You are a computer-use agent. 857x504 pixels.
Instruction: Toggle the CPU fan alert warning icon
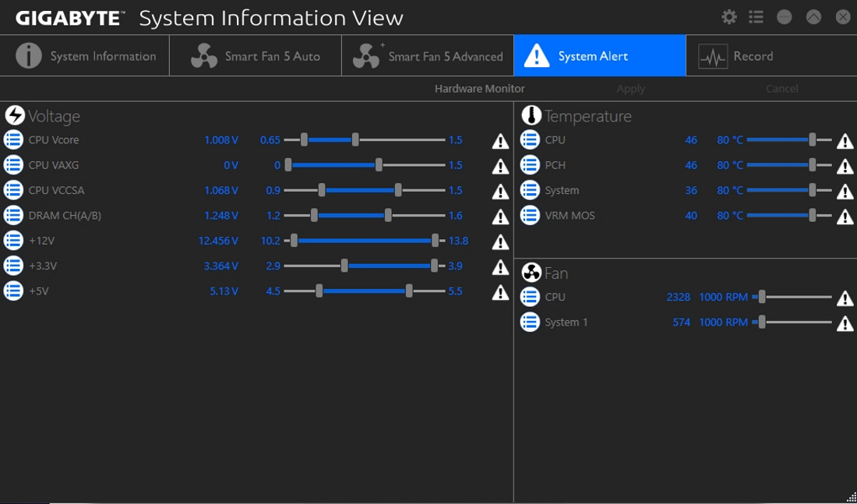point(845,298)
